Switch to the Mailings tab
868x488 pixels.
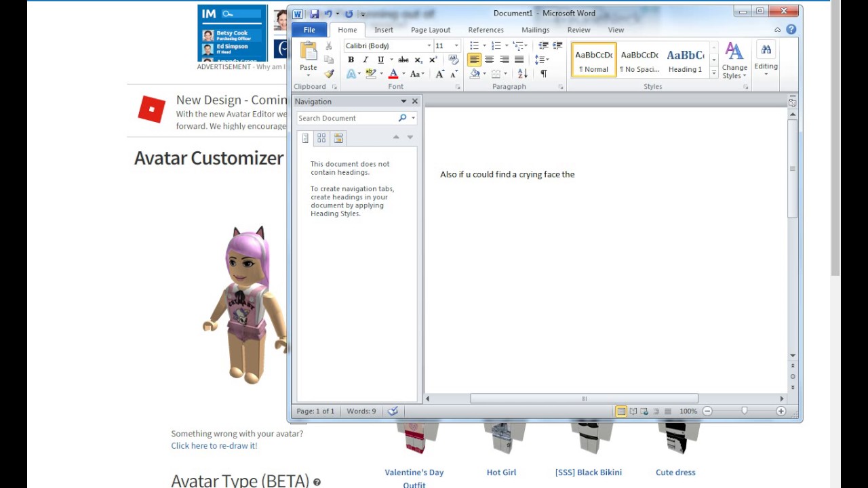535,30
